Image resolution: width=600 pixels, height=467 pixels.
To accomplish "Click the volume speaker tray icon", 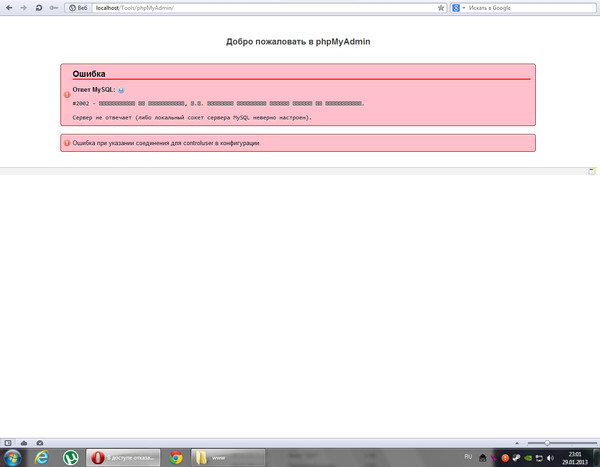I will click(550, 458).
